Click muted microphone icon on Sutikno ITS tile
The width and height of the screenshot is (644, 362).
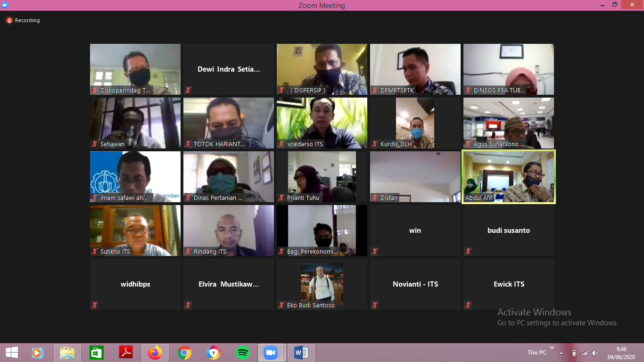tap(95, 252)
